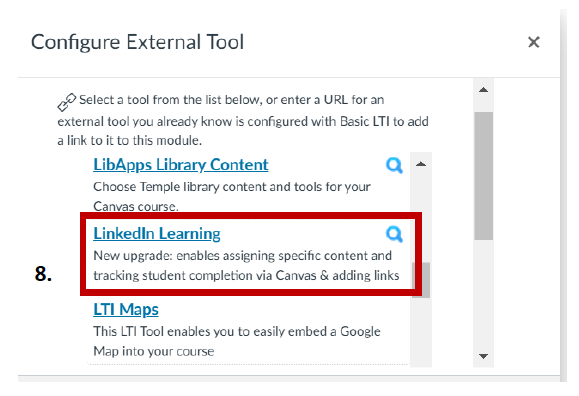579x396 pixels.
Task: Open the LibApps Library Content link
Action: click(181, 165)
